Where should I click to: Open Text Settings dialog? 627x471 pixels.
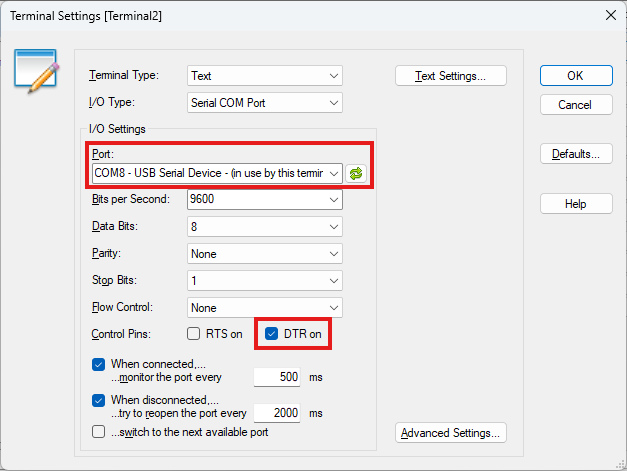click(451, 76)
